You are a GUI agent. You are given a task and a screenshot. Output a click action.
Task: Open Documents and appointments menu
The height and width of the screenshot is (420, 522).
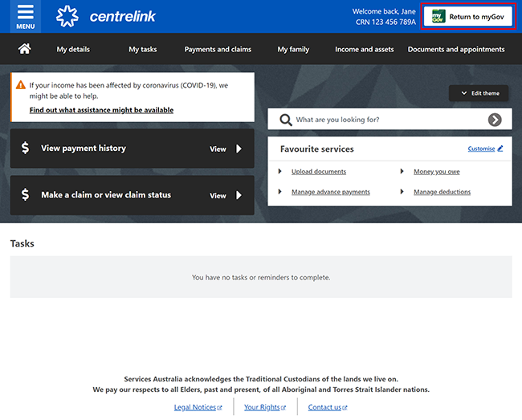coord(456,49)
